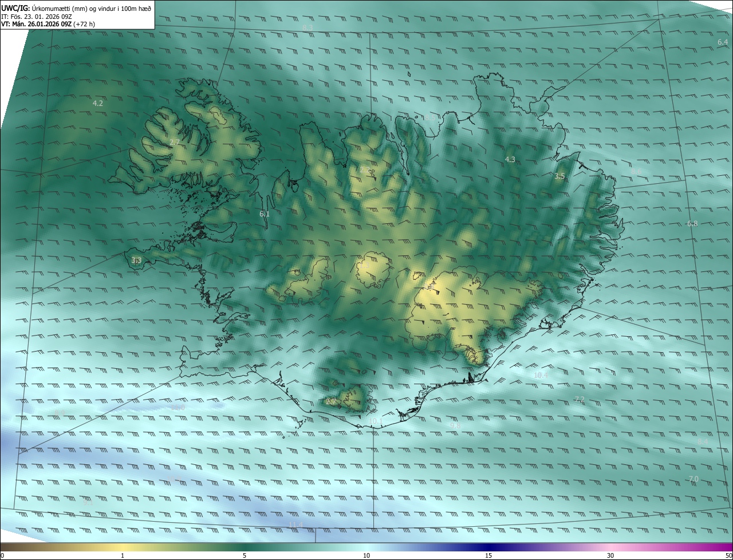733x560 pixels.
Task: Click the "UWC/IG:" header label
Action: click(x=15, y=9)
